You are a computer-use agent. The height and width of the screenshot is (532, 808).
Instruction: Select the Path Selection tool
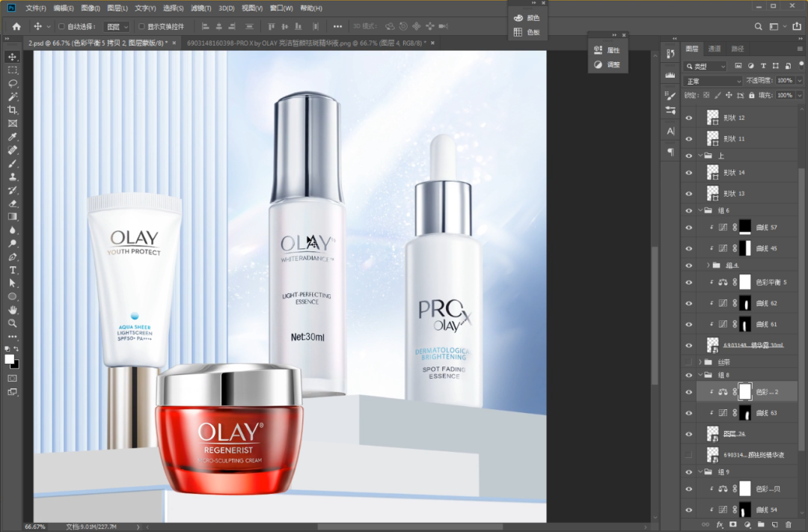coord(13,284)
